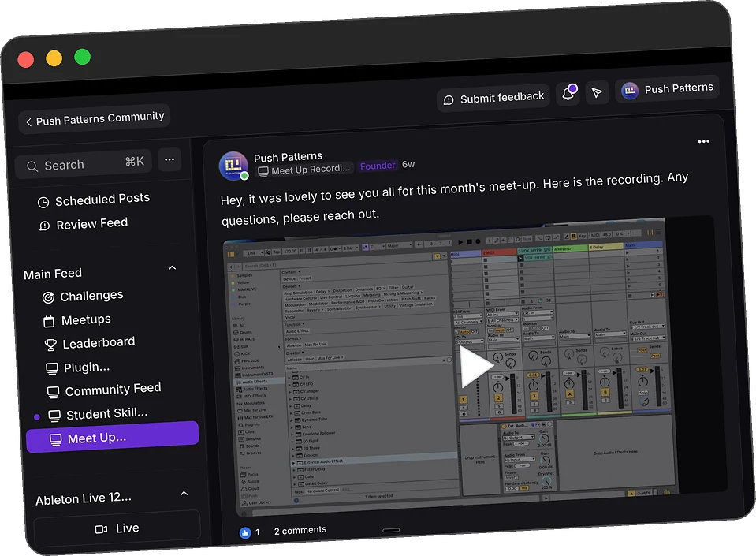
Task: Open the Live room in sidebar
Action: [x=117, y=528]
